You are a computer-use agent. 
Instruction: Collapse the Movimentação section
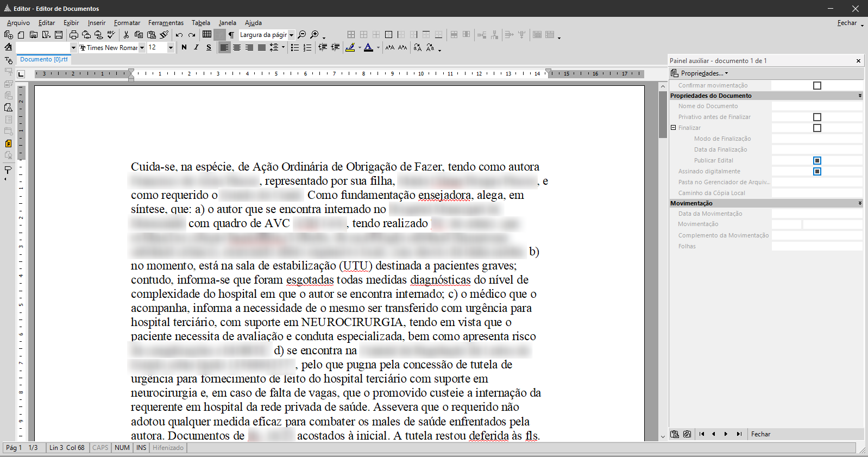(860, 203)
